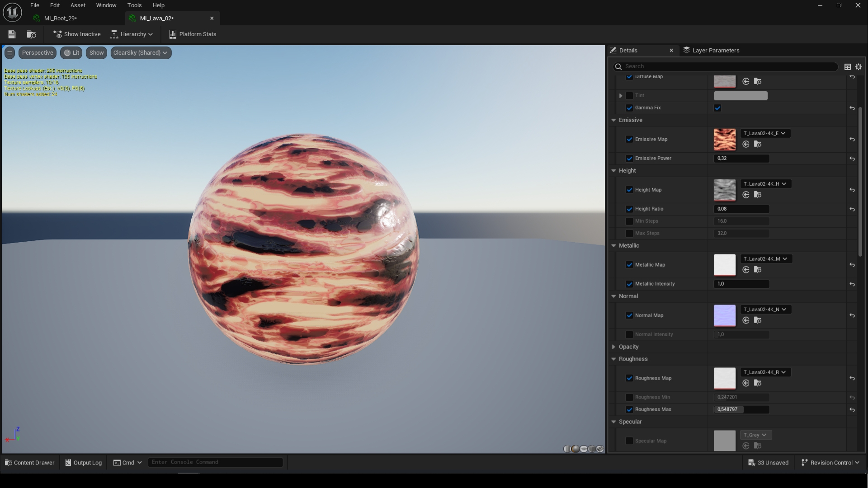Click the Platform Stats button
This screenshot has width=868, height=488.
(x=193, y=34)
